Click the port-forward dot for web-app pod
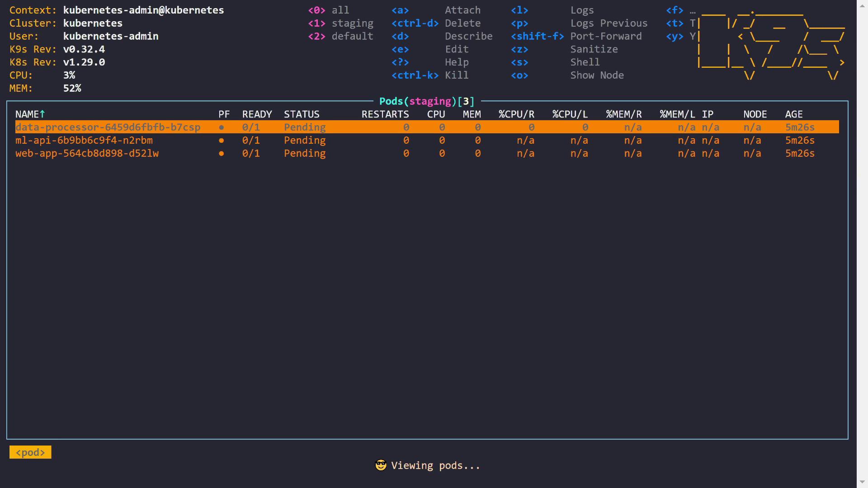 point(221,154)
